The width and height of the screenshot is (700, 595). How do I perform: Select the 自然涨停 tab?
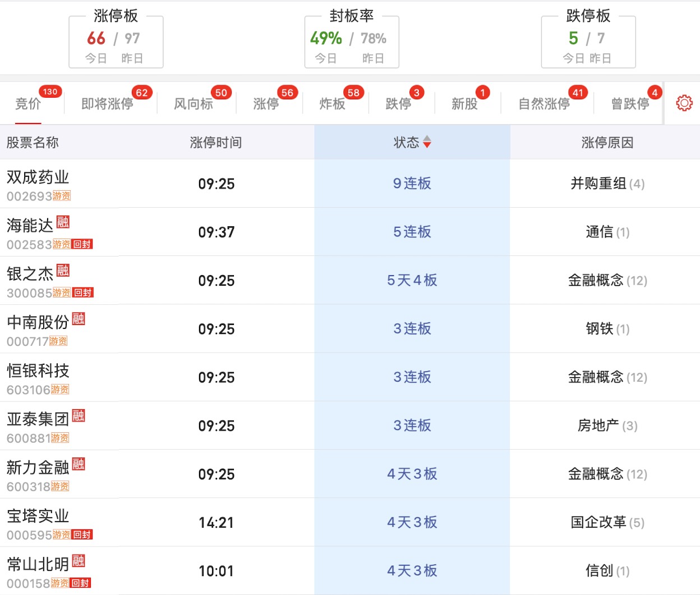point(544,104)
